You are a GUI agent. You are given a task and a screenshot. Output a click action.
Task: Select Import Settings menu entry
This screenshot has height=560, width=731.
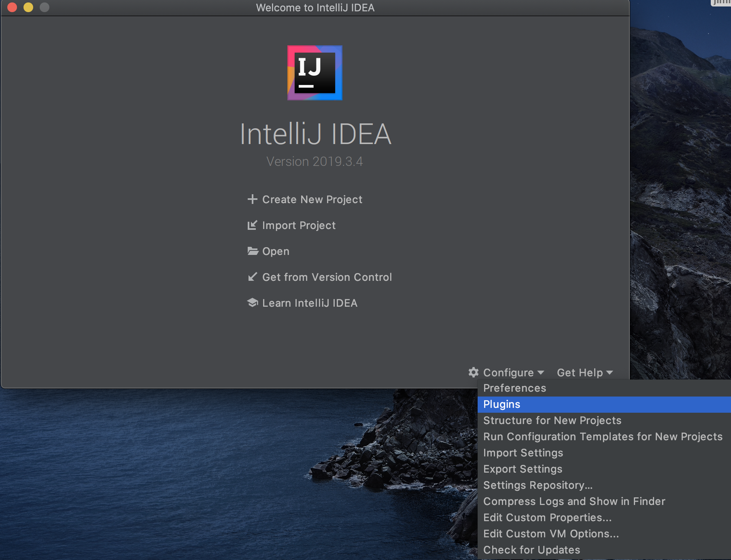point(604,453)
